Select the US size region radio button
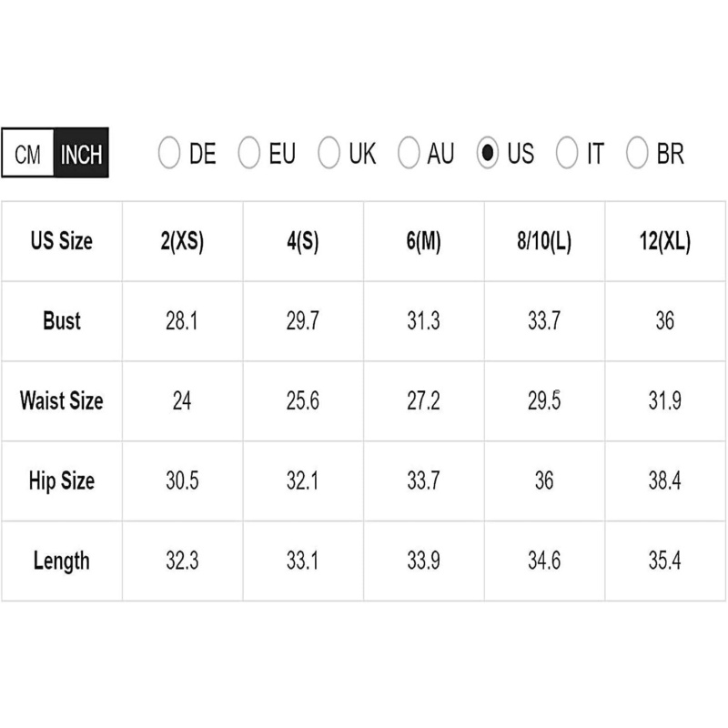Image resolution: width=728 pixels, height=728 pixels. tap(489, 153)
